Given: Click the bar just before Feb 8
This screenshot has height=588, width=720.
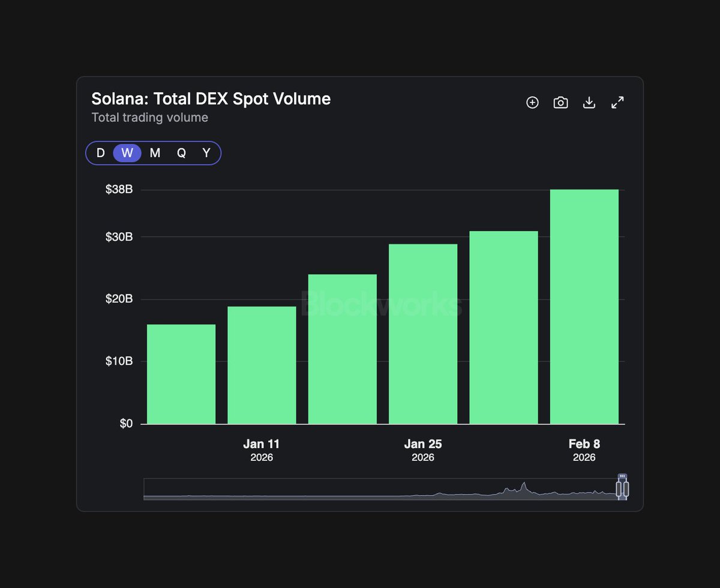Looking at the screenshot, I should [x=503, y=328].
